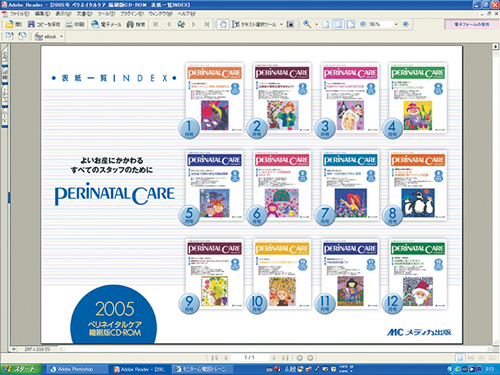Image resolution: width=500 pixels, height=375 pixels.
Task: Click the Print toolbar button
Action: point(75,24)
